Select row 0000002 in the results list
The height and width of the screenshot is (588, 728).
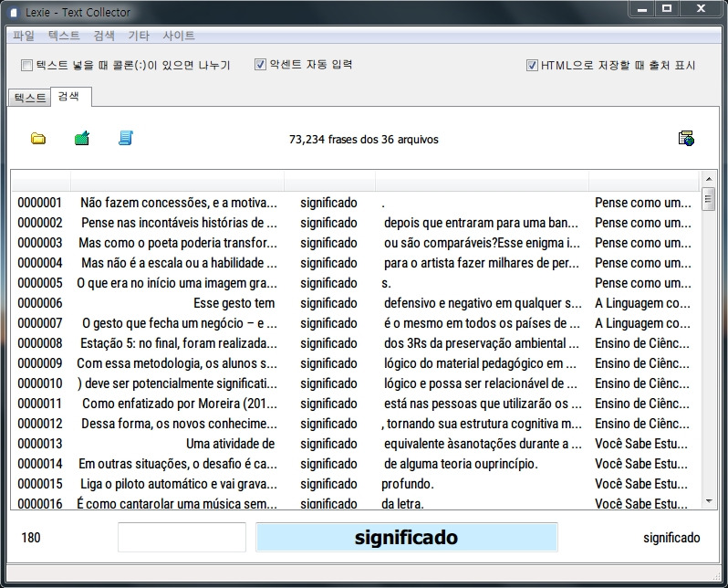[355, 223]
